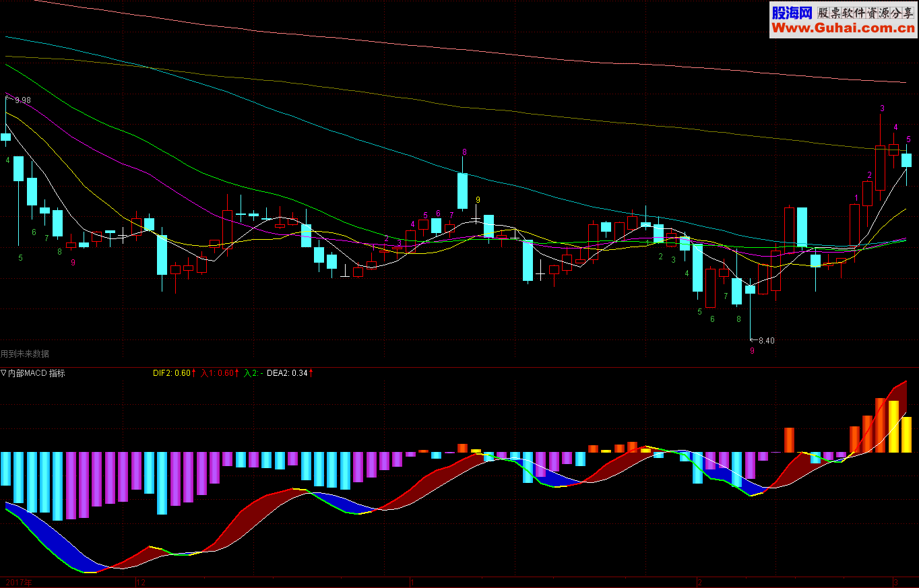The height and width of the screenshot is (588, 919).
Task: Click the yellow DIF2: 0.60 readout
Action: [171, 373]
